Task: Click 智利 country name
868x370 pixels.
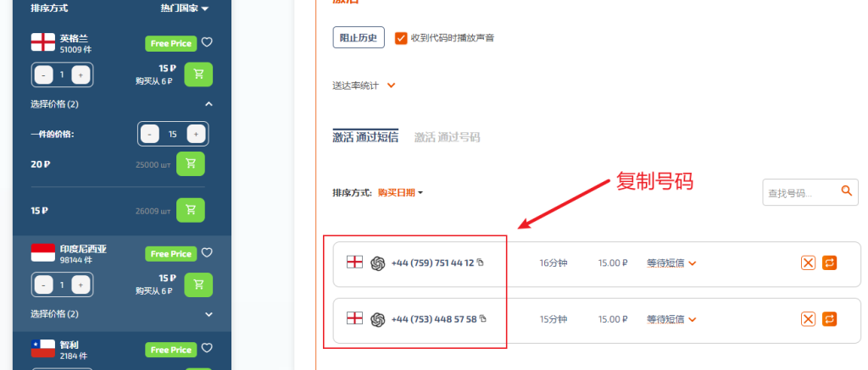Action: click(x=70, y=345)
